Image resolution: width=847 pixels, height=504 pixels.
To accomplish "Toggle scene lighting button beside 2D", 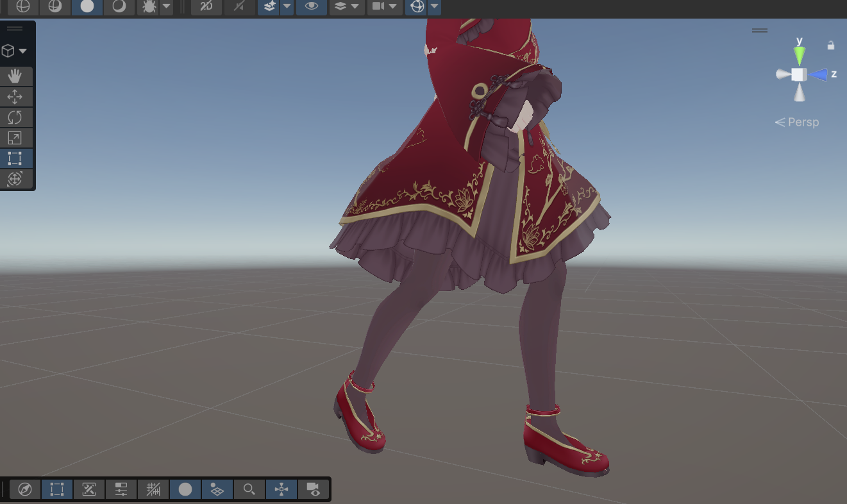I will point(239,6).
